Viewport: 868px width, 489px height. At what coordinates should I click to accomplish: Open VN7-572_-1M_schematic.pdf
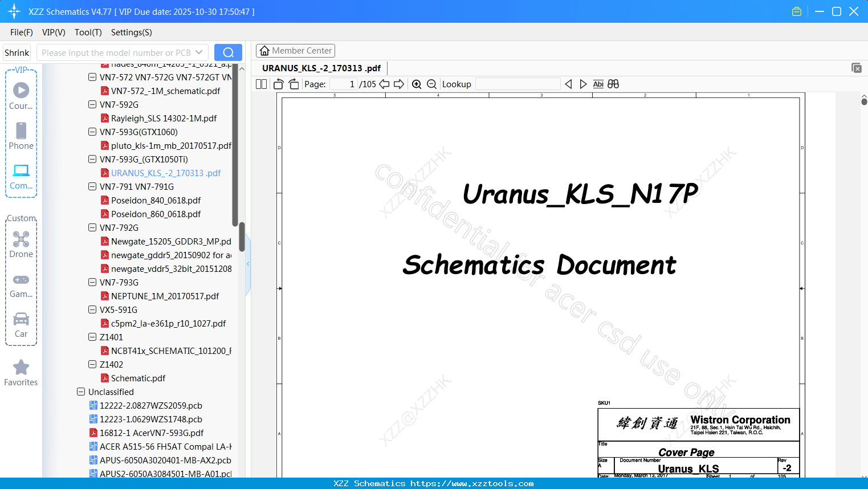point(165,91)
